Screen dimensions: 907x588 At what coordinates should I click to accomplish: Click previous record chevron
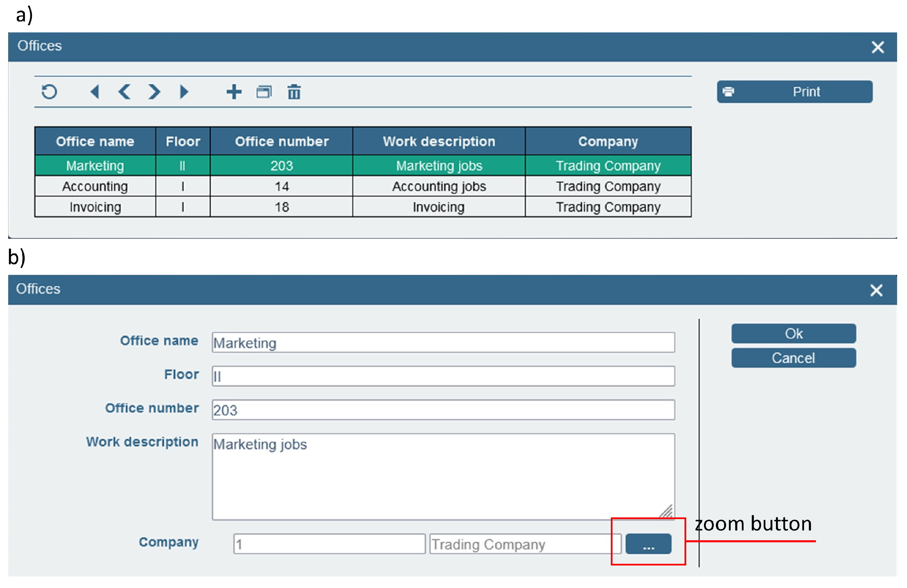(x=125, y=92)
